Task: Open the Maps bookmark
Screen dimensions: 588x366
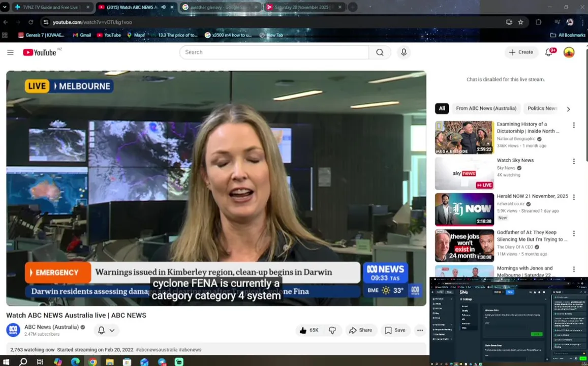Action: 136,35
